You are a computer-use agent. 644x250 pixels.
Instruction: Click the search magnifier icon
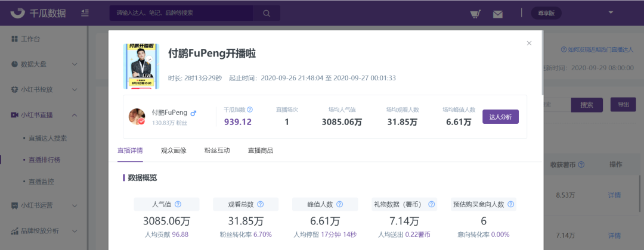coord(267,13)
